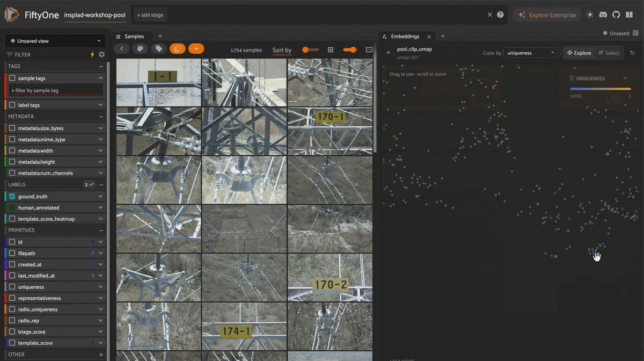Click the back arrow in Samples toolbar
The width and height of the screenshot is (644, 361).
[x=122, y=49]
